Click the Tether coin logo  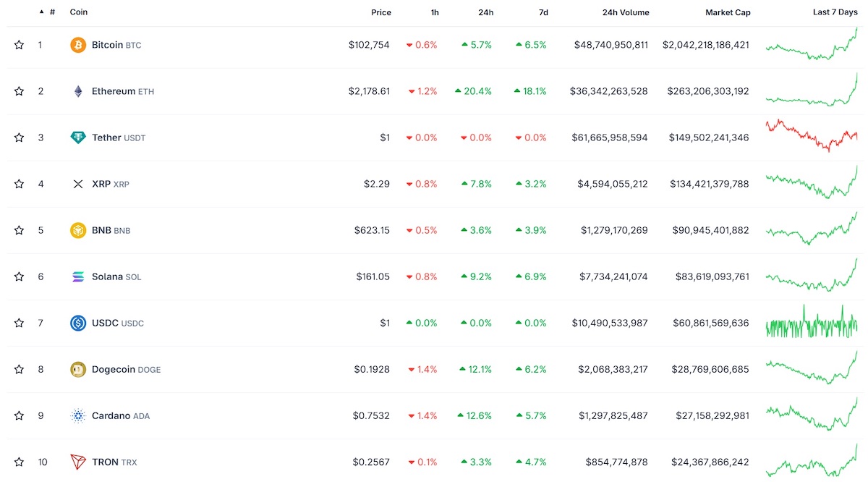coord(78,138)
